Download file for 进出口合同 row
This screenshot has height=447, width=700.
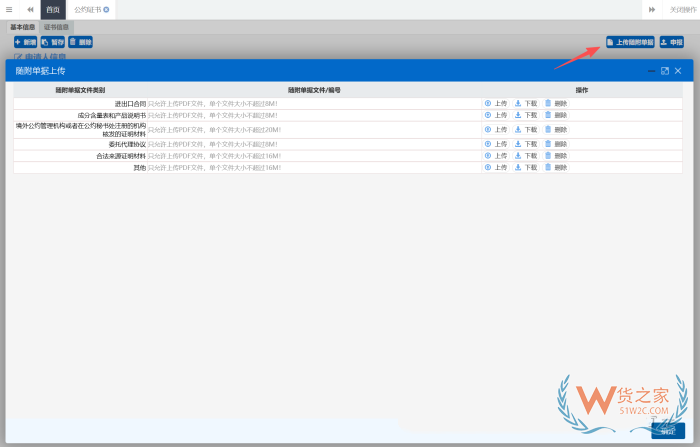click(526, 104)
